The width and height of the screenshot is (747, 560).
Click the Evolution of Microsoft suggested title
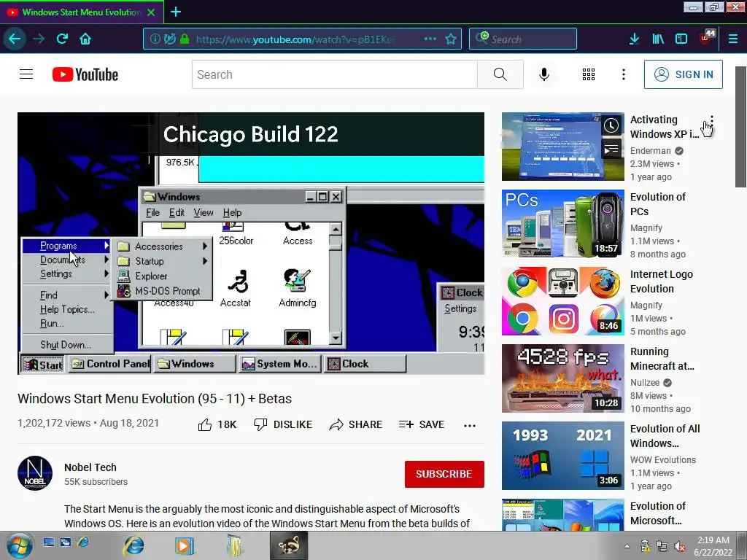(x=657, y=513)
